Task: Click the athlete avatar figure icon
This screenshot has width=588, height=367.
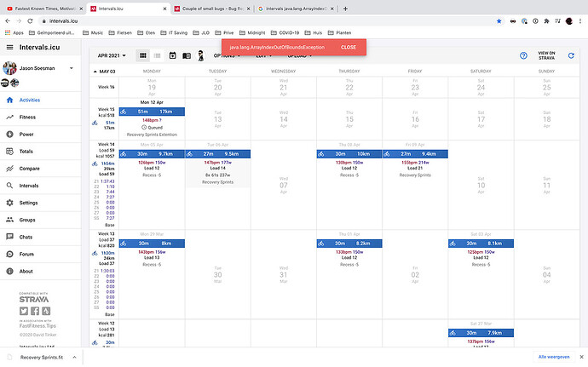Action: coord(201,56)
